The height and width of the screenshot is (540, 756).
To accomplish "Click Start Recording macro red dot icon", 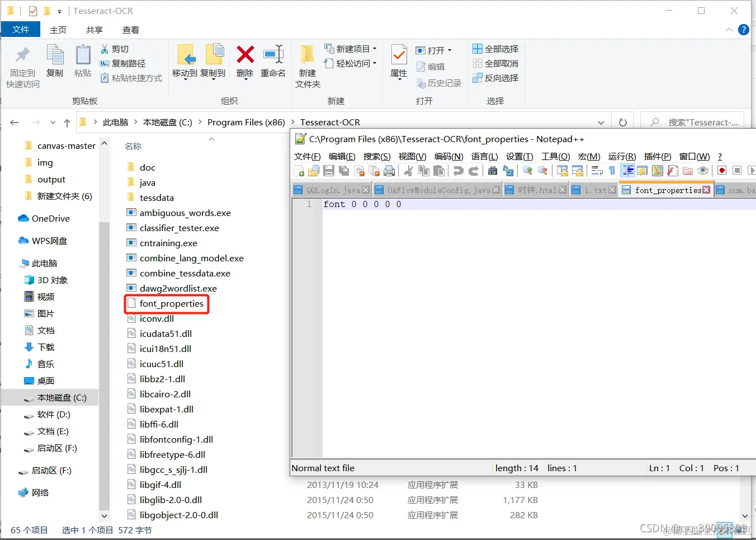I will click(x=722, y=171).
